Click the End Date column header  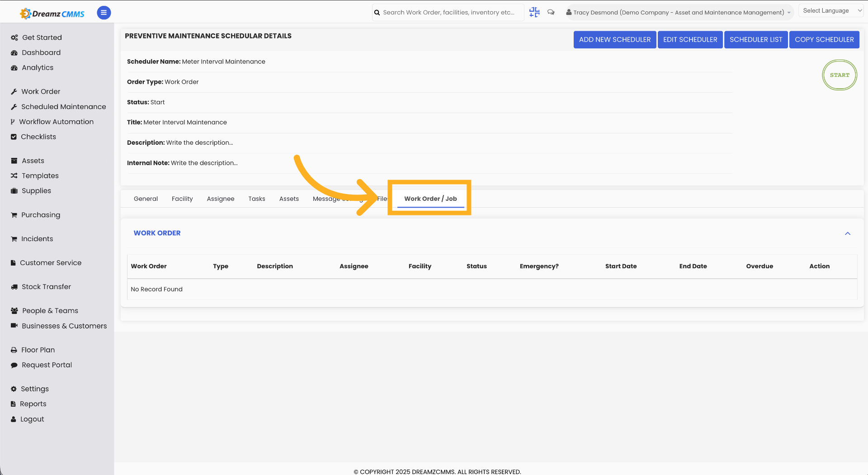click(x=693, y=266)
